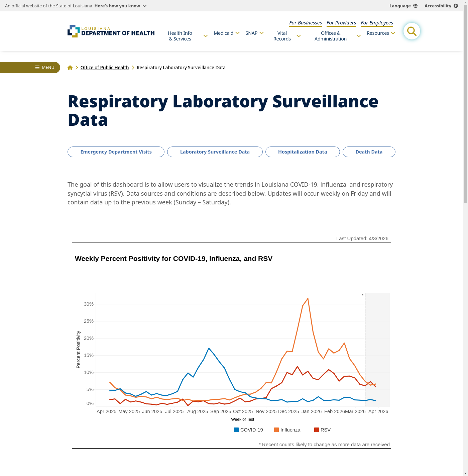Open the Vital Records dropdown
468x476 pixels.
[299, 36]
